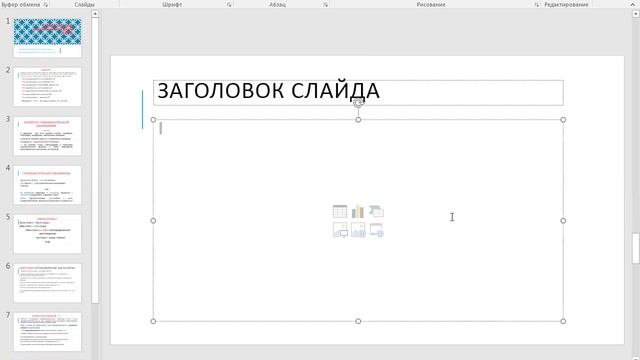
Task: Click the main editor scroll-up arrow
Action: pos(636,13)
